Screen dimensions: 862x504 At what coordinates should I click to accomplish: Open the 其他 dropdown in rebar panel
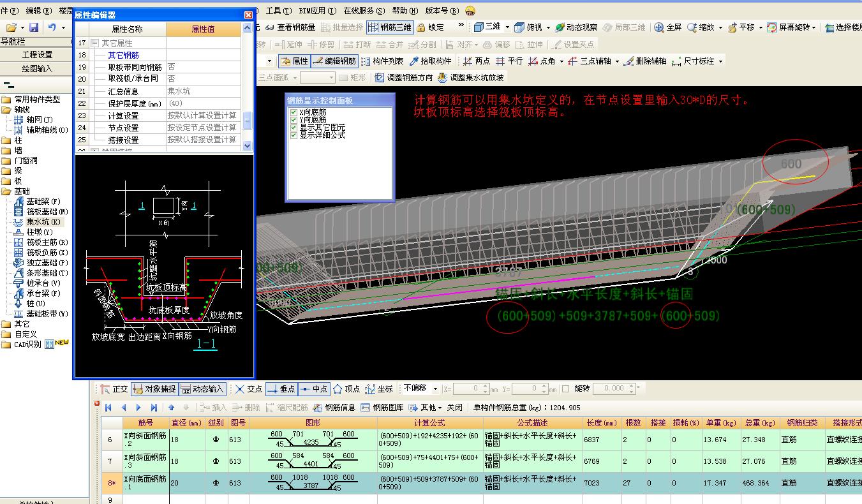[440, 407]
